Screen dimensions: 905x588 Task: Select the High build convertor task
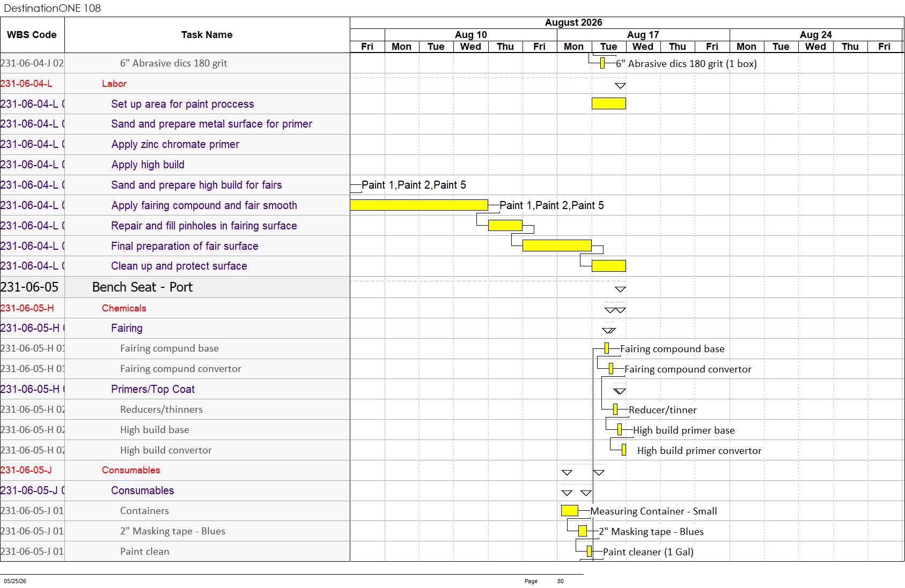[x=166, y=450]
